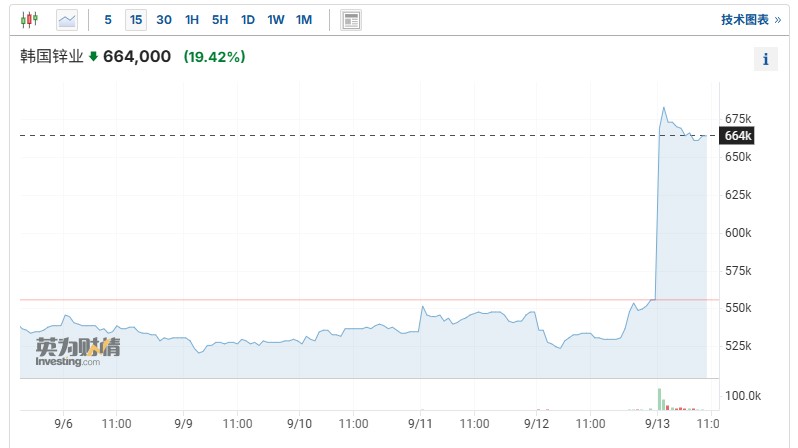The width and height of the screenshot is (798, 448).
Task: Choose the 1M interval
Action: pyautogui.click(x=304, y=19)
